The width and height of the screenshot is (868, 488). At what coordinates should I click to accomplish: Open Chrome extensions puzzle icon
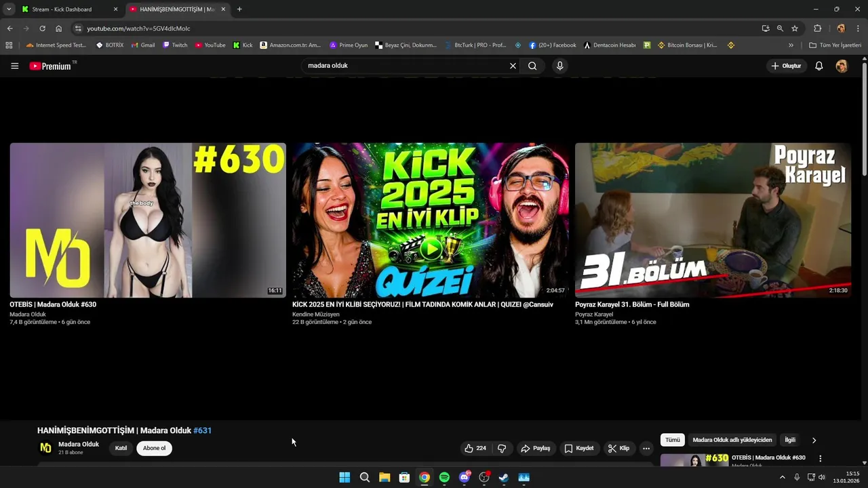pos(818,28)
